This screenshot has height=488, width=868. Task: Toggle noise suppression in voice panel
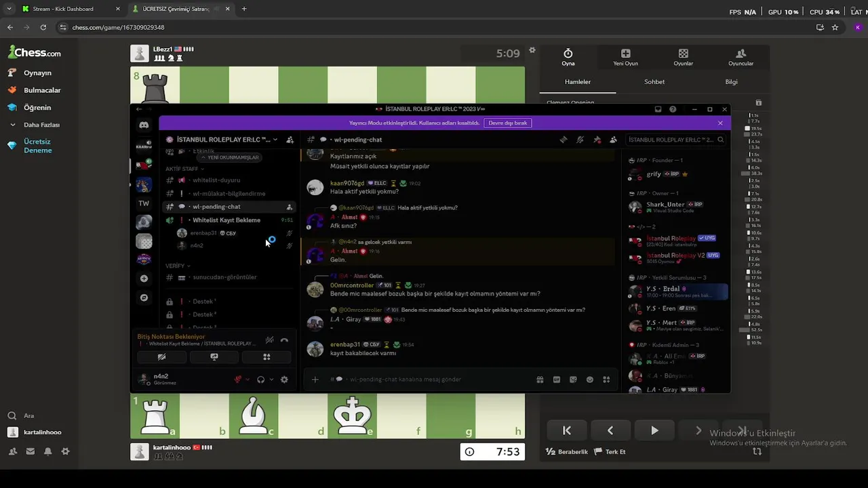269,340
